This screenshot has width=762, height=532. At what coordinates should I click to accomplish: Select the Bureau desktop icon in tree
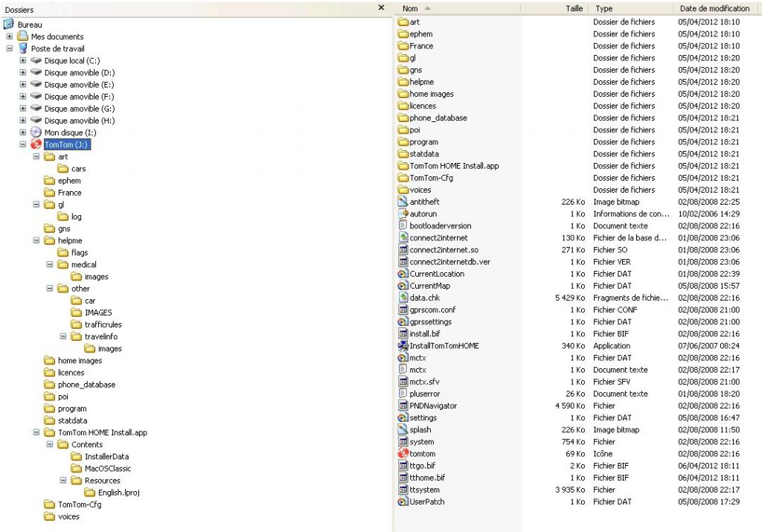tap(9, 25)
